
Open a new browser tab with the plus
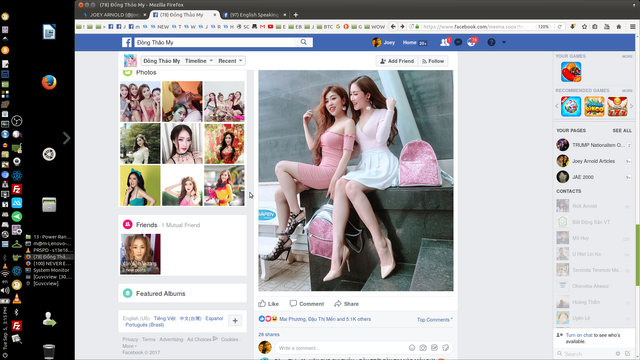tap(296, 15)
